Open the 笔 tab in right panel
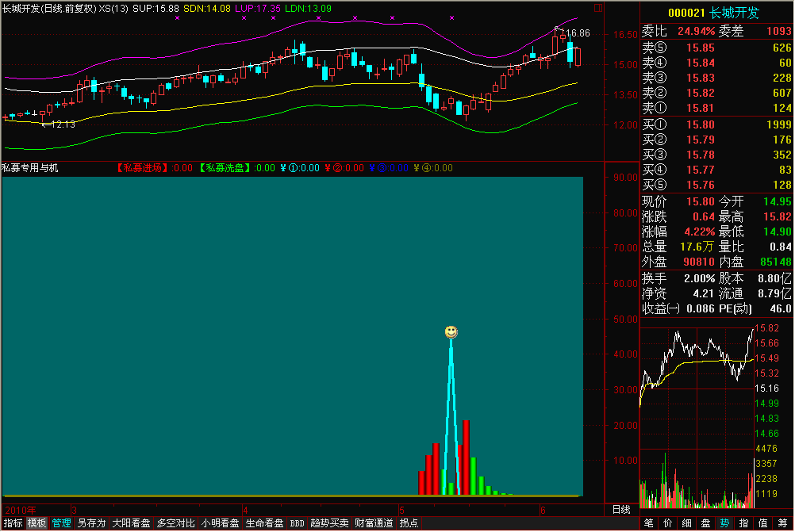This screenshot has width=795, height=532. pyautogui.click(x=648, y=522)
